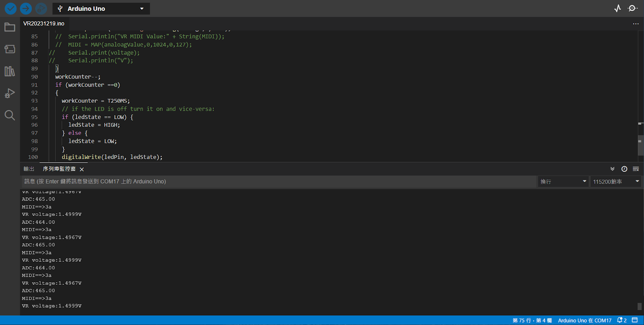Open the editor tab more-options ellipsis
The height and width of the screenshot is (325, 644).
point(636,24)
